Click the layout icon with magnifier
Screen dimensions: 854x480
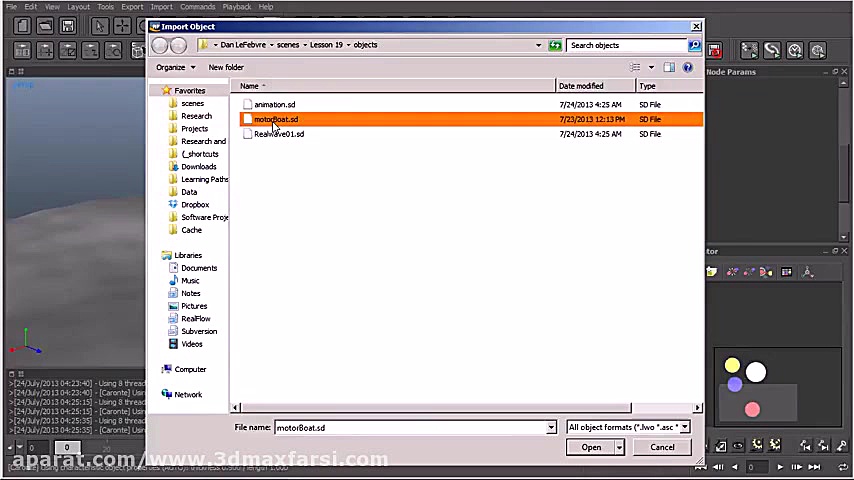pos(113,51)
